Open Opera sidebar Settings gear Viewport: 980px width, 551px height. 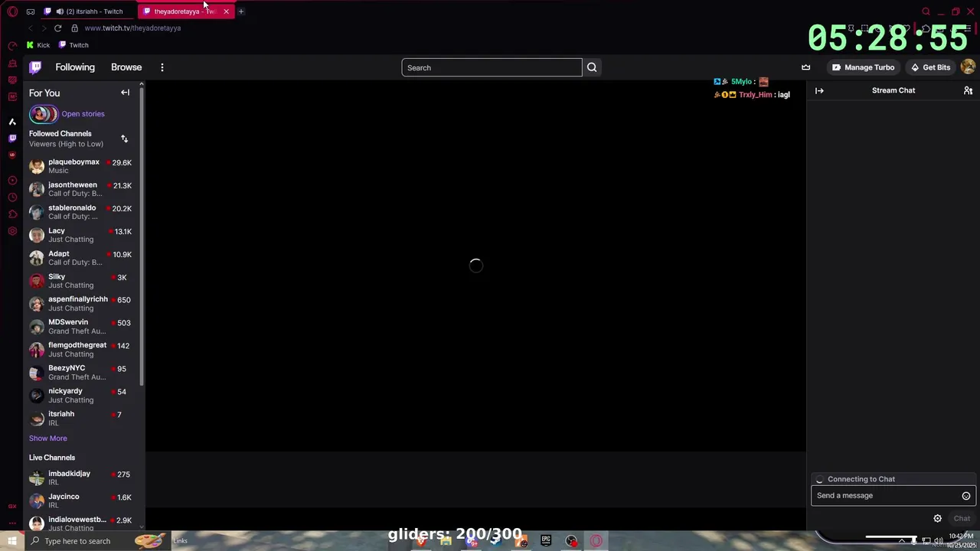pos(12,231)
